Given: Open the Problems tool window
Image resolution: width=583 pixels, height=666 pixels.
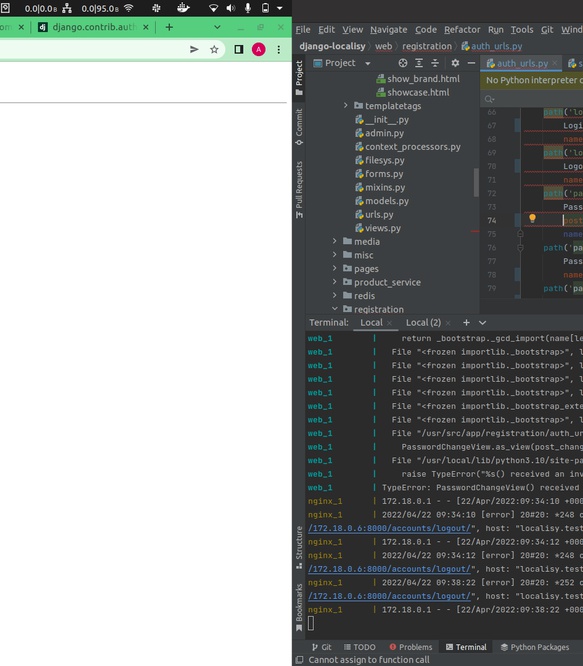Looking at the screenshot, I should coord(411,647).
